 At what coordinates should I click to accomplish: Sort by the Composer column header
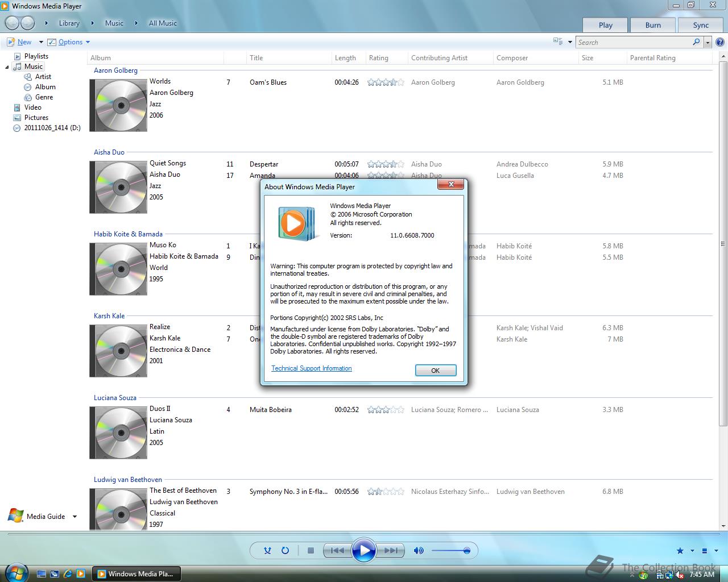click(535, 58)
